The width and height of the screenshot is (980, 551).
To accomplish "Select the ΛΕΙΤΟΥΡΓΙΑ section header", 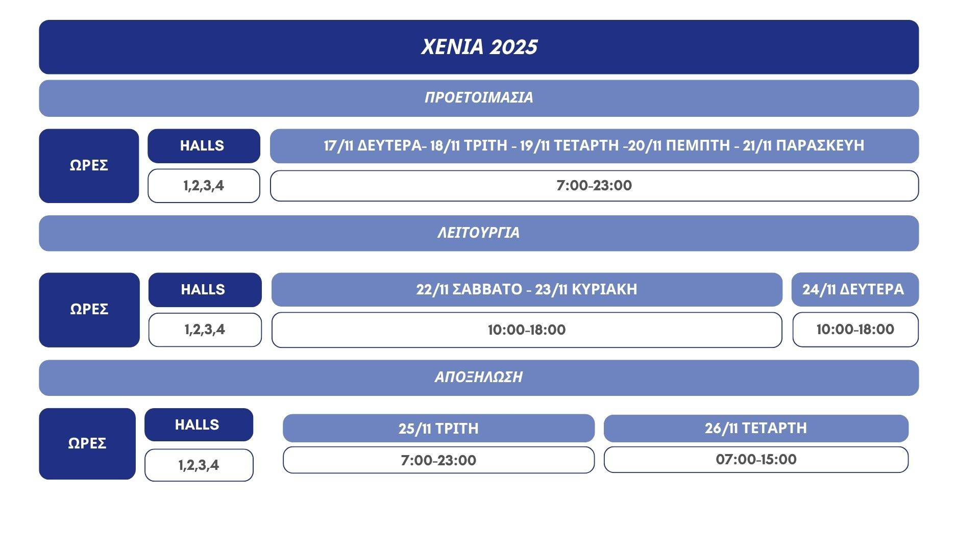I will click(x=479, y=233).
